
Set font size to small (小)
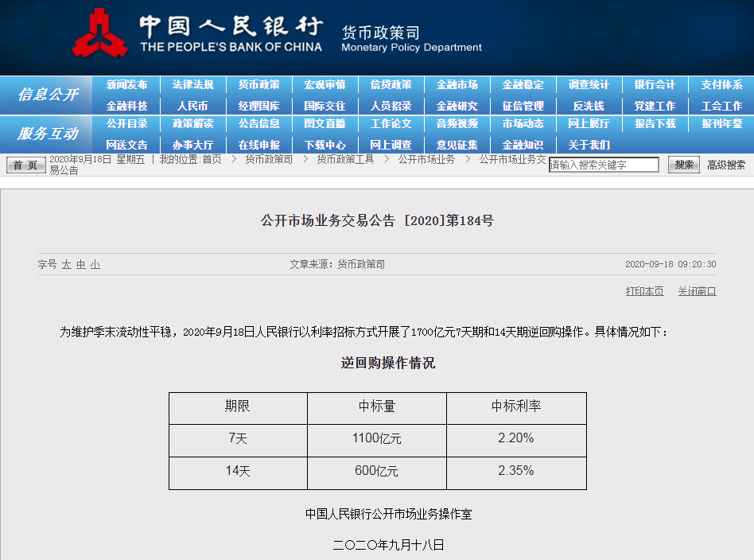point(95,264)
